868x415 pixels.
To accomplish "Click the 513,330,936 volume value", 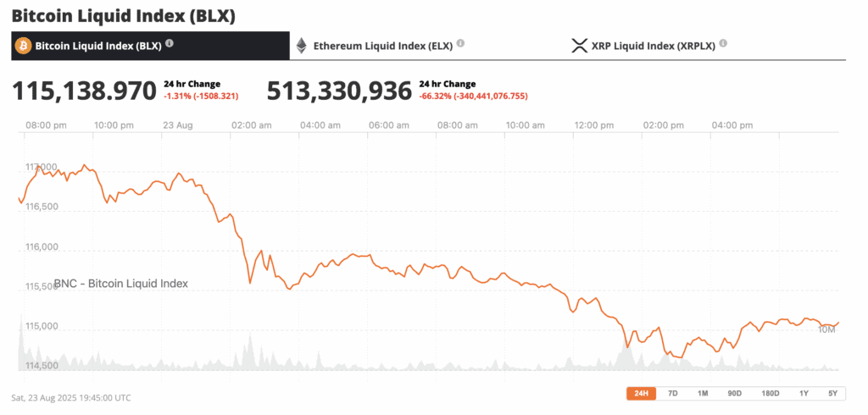I will [x=339, y=91].
